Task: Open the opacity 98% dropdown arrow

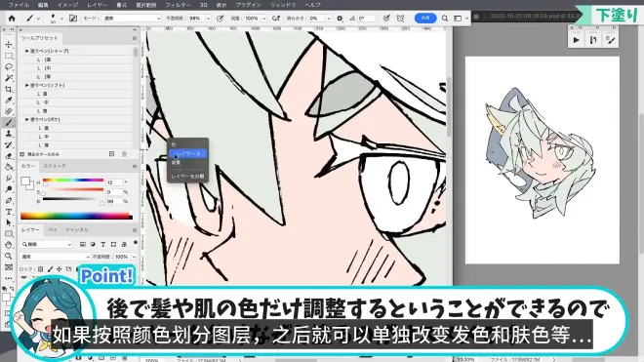Action: coord(208,19)
